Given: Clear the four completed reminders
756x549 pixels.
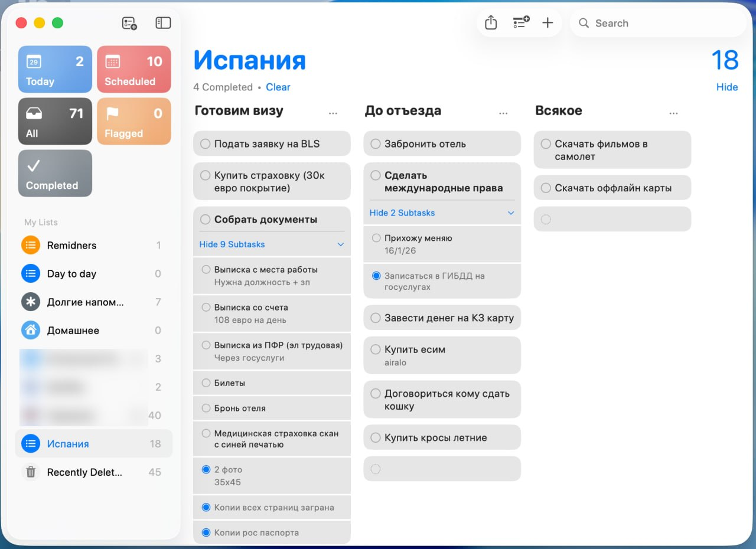Looking at the screenshot, I should coord(278,87).
